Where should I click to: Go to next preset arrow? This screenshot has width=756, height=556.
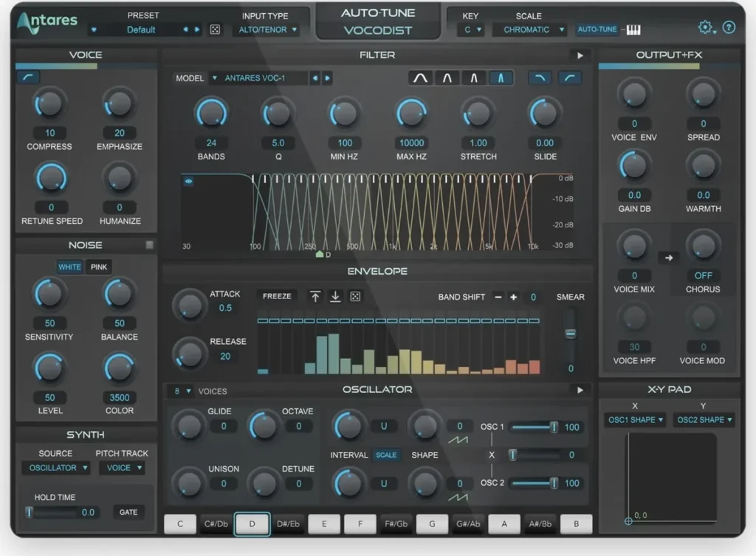point(197,30)
